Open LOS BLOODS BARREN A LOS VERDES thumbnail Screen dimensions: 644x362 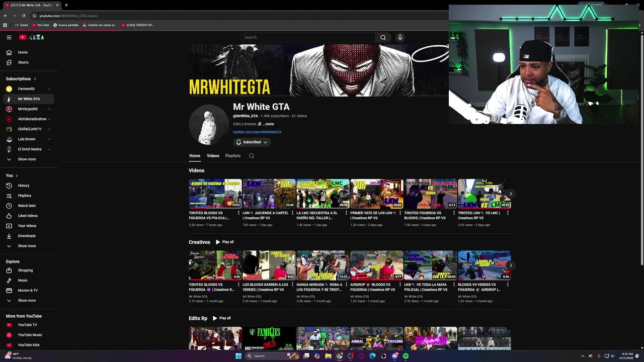tap(269, 265)
